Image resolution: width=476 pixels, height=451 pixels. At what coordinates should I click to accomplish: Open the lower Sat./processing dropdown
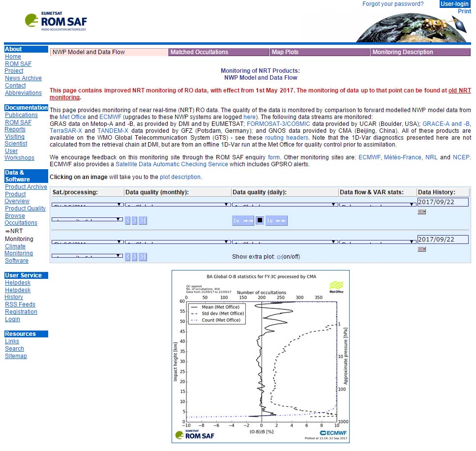pyautogui.click(x=88, y=242)
